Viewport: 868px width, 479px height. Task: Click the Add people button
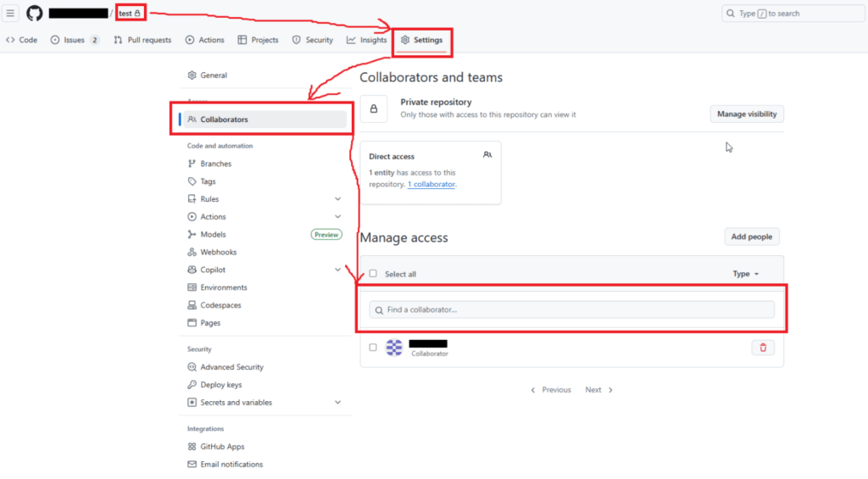pos(751,237)
